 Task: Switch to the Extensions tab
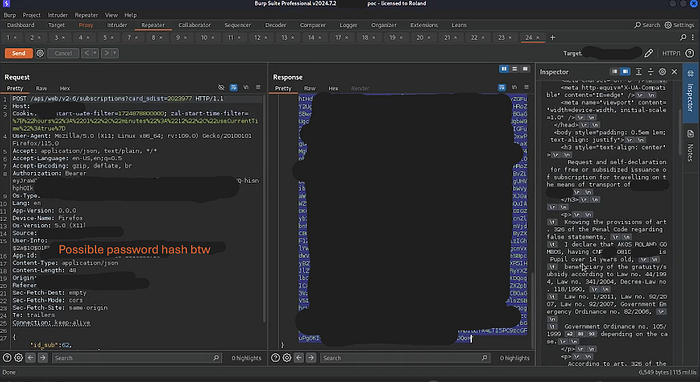tap(424, 25)
